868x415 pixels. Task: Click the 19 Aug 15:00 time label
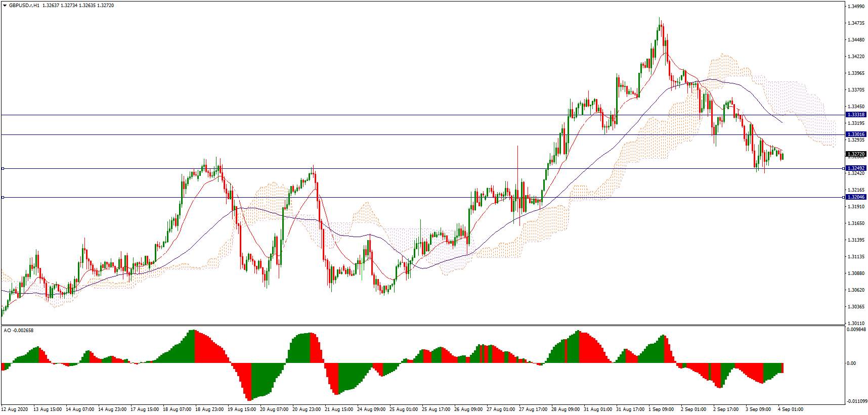pos(241,409)
